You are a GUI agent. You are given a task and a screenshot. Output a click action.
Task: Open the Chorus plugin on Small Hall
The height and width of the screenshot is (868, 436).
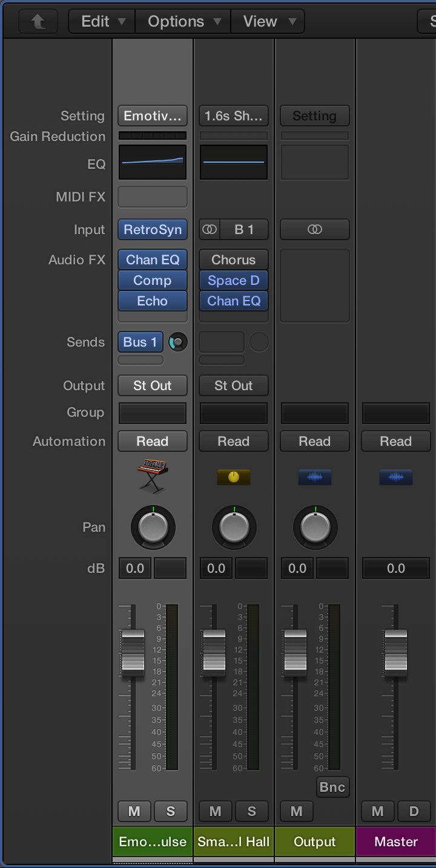[234, 259]
